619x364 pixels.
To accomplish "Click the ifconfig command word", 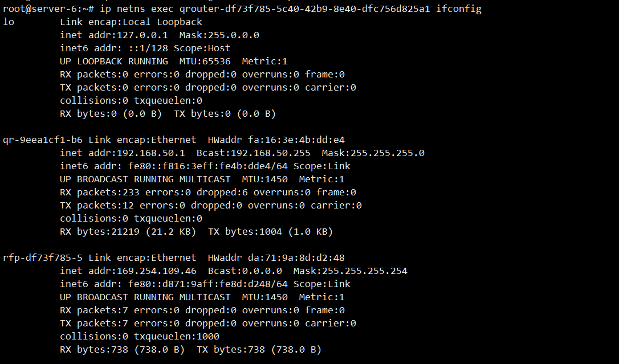I will click(459, 9).
